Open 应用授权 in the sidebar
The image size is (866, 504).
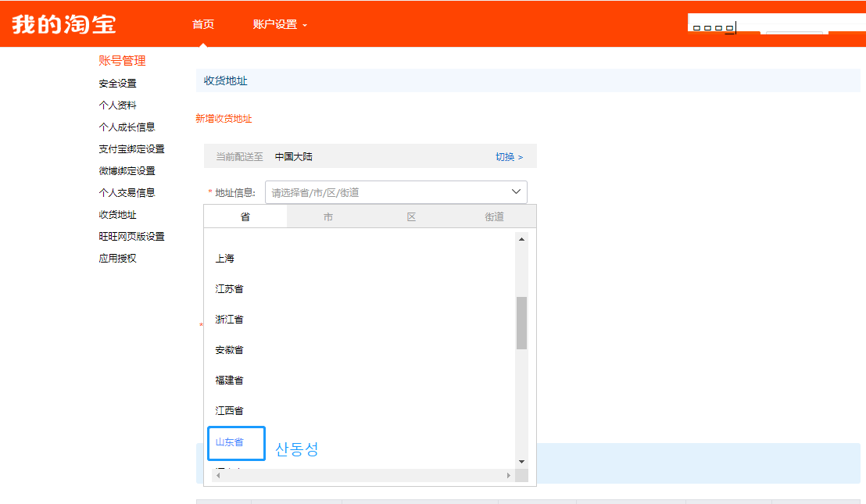tap(118, 259)
